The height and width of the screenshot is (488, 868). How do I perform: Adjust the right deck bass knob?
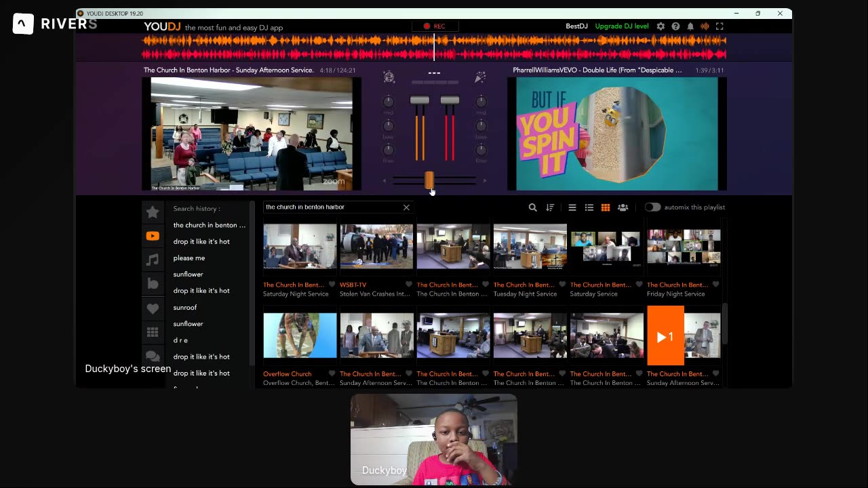[x=481, y=126]
